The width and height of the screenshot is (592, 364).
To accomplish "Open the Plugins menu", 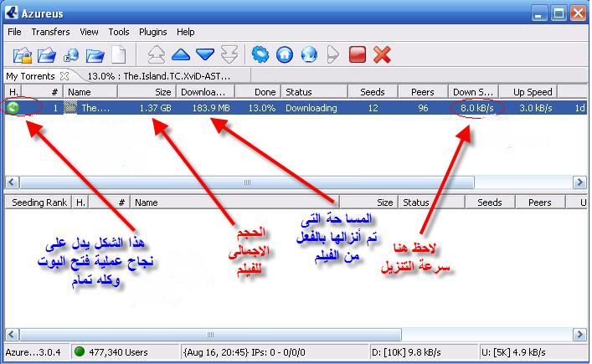I will (x=152, y=32).
